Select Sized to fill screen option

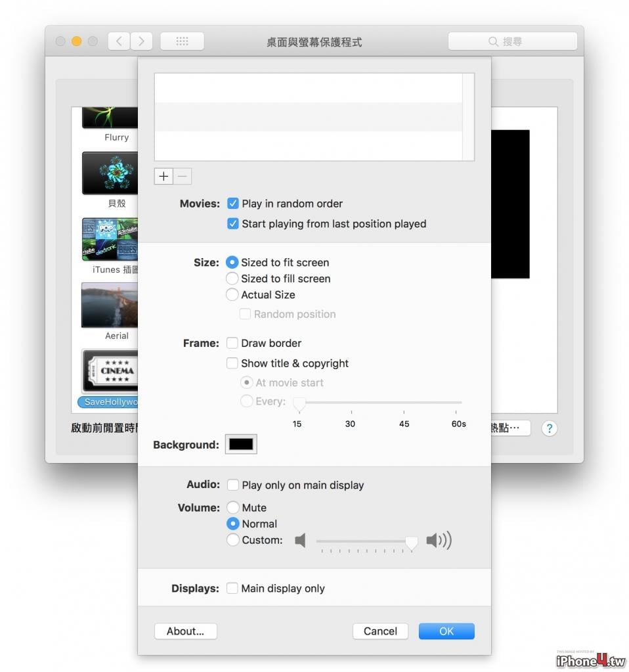click(232, 278)
